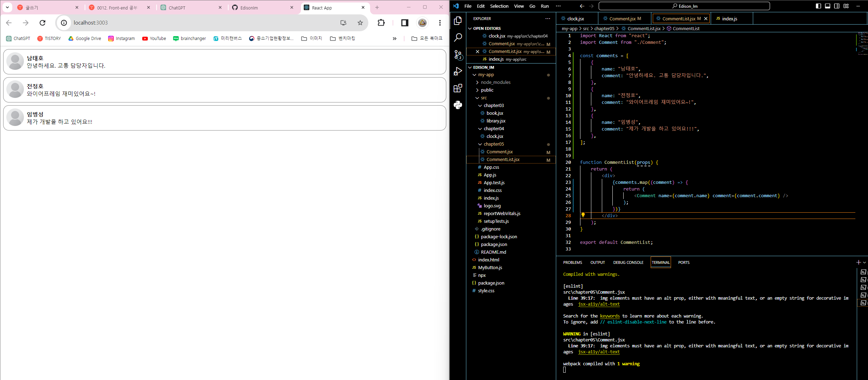The height and width of the screenshot is (380, 868).
Task: Reload the localhost page
Action: tap(42, 23)
